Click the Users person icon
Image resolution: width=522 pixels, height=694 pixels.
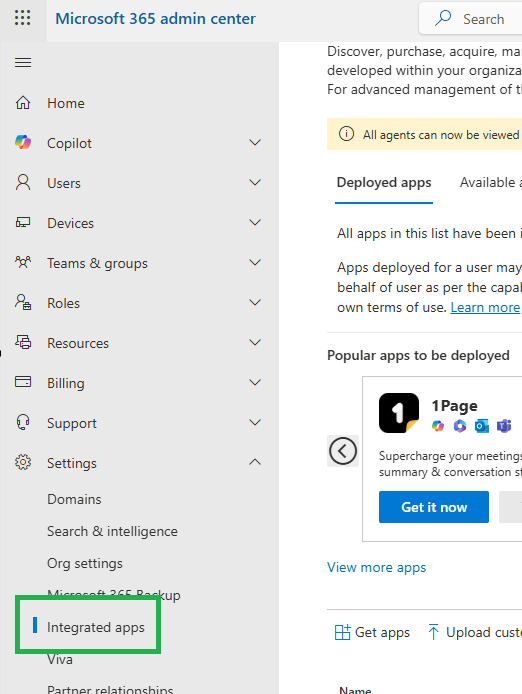pyautogui.click(x=23, y=182)
